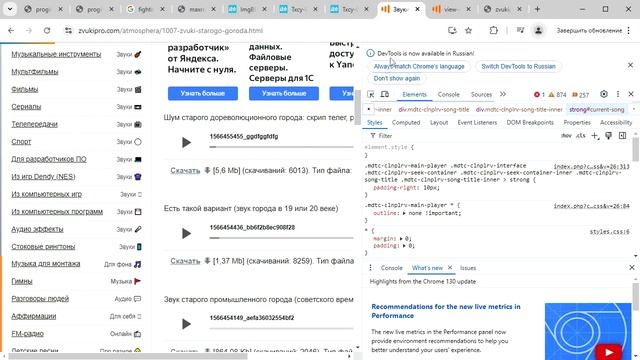Open the Layout tab

tap(439, 122)
